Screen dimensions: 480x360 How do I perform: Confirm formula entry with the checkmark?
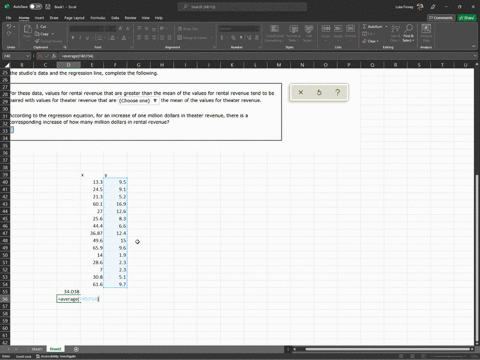point(47,56)
